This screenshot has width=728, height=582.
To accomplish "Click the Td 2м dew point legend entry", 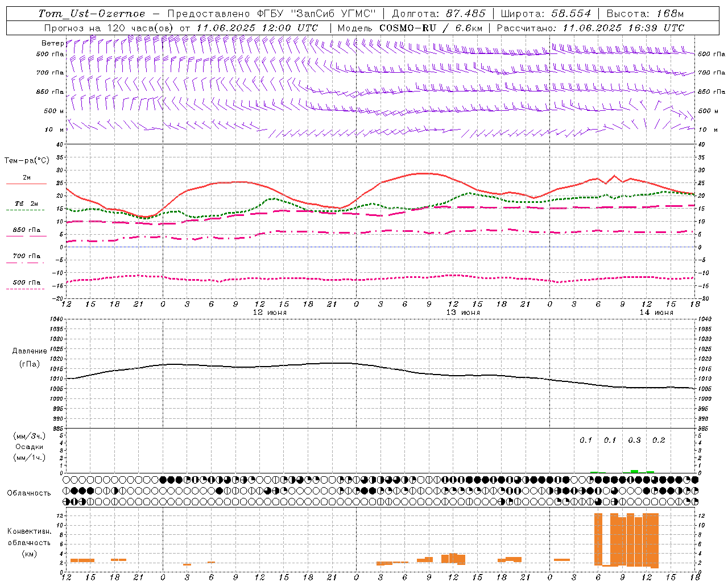I will [26, 203].
